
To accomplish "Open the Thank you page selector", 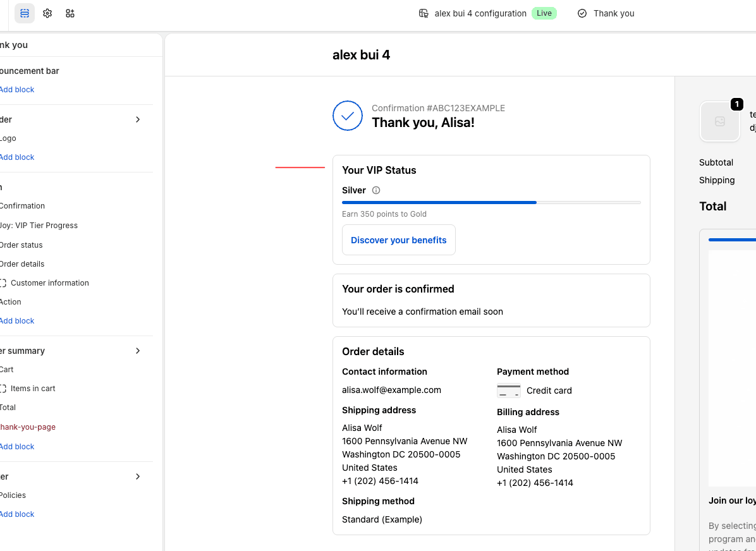I will 606,13.
